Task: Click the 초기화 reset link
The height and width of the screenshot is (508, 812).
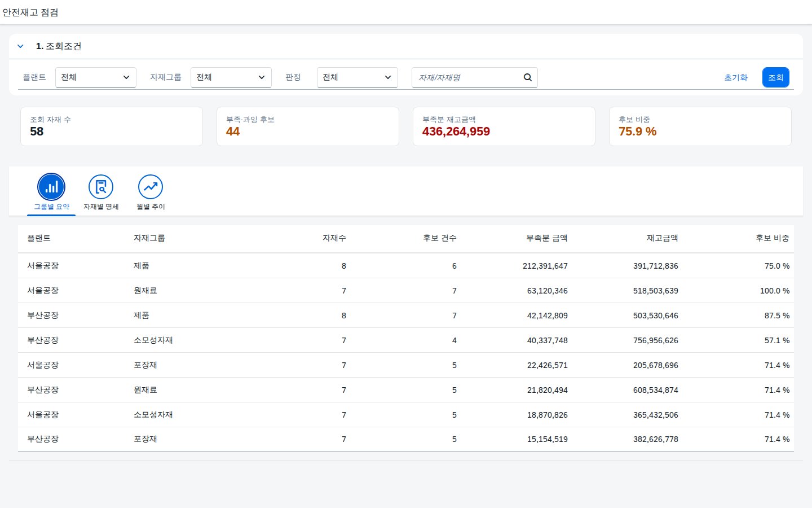Action: (x=736, y=77)
